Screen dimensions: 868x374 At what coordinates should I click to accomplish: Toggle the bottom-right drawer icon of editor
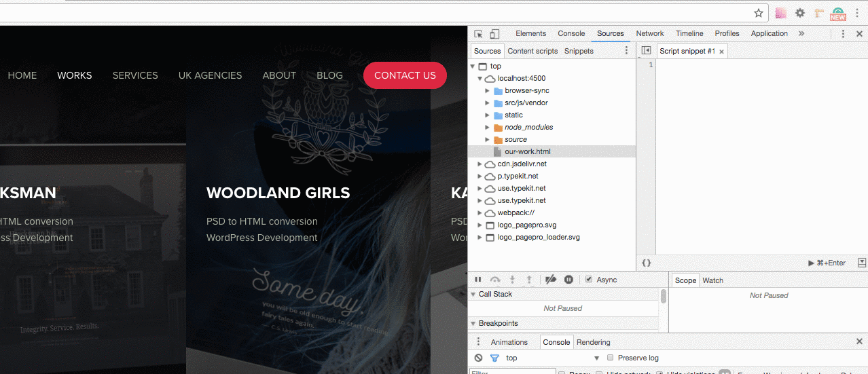coord(862,263)
